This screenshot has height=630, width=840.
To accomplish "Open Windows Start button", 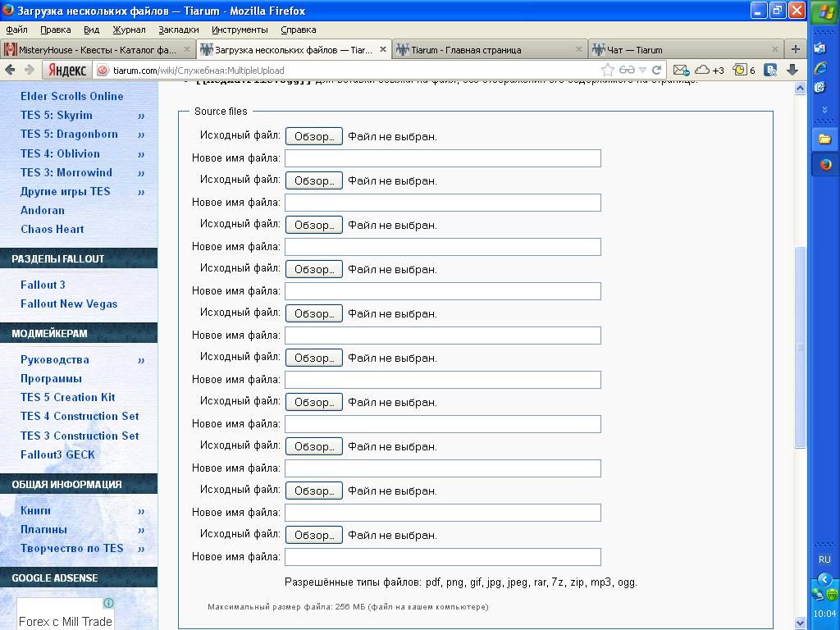I will [x=824, y=11].
